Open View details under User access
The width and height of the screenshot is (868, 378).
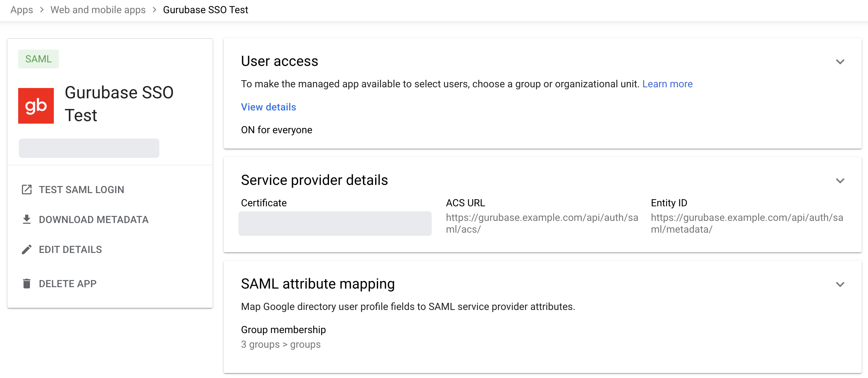(x=268, y=107)
